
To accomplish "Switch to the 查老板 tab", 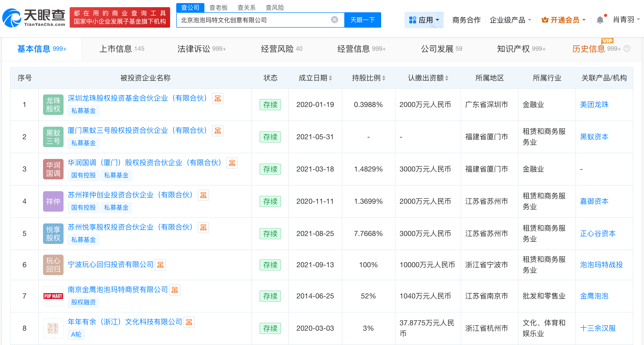I will 218,8.
